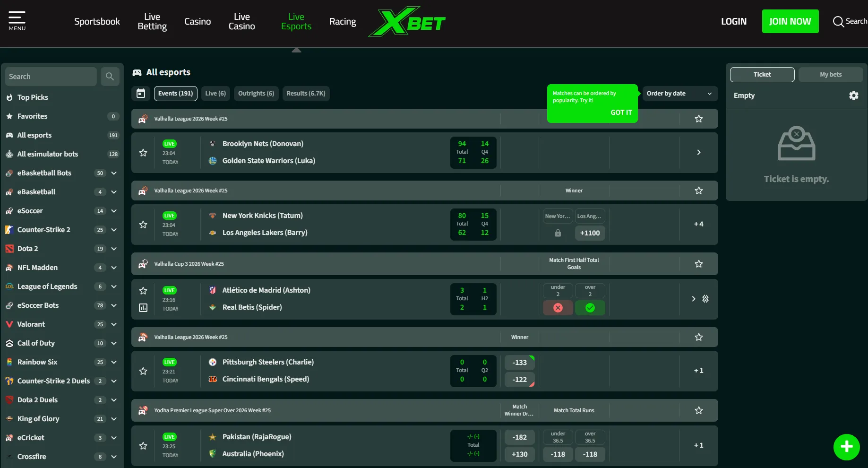Screen dimensions: 868x468
Task: Favorite Valhalla Cup 3 league header star
Action: (699, 264)
